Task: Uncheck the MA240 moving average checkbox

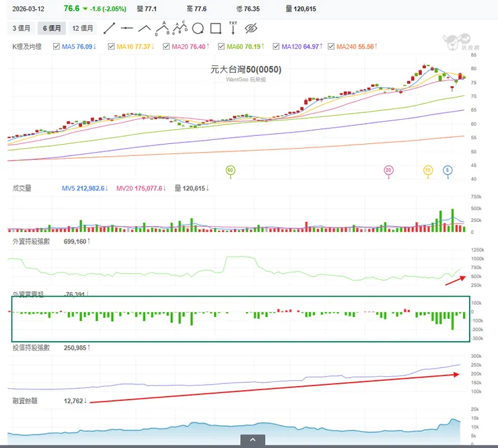Action: tap(331, 46)
